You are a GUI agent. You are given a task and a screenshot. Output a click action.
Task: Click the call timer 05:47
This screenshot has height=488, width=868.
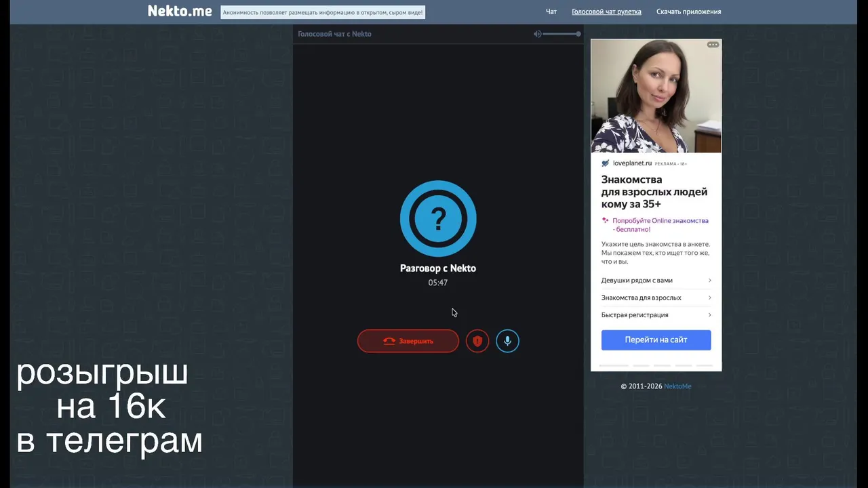438,283
